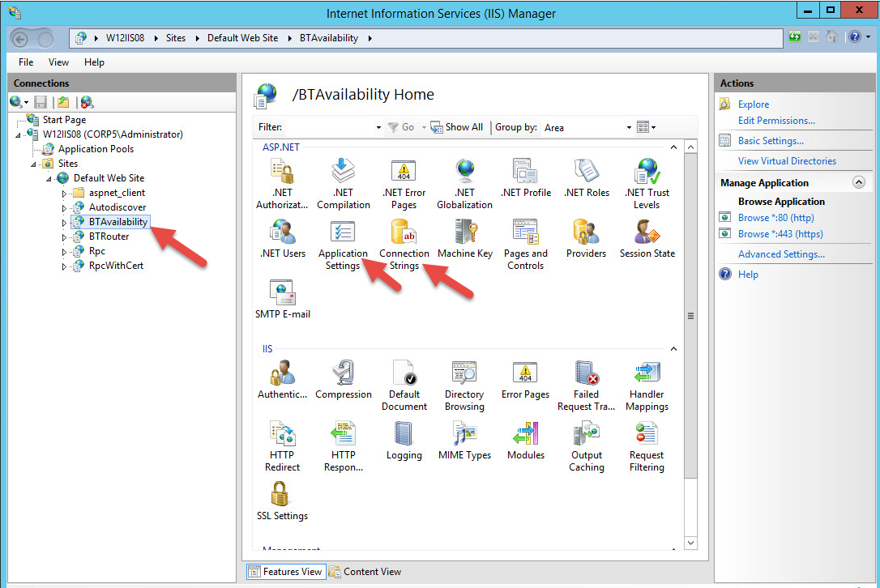Click Edit Permissions link

776,121
